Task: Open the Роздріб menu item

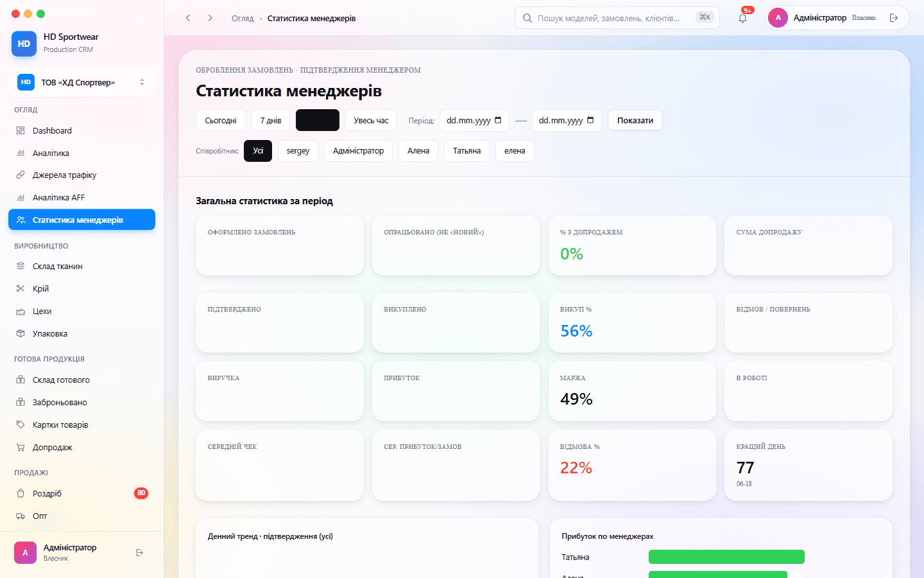Action: 81,493
